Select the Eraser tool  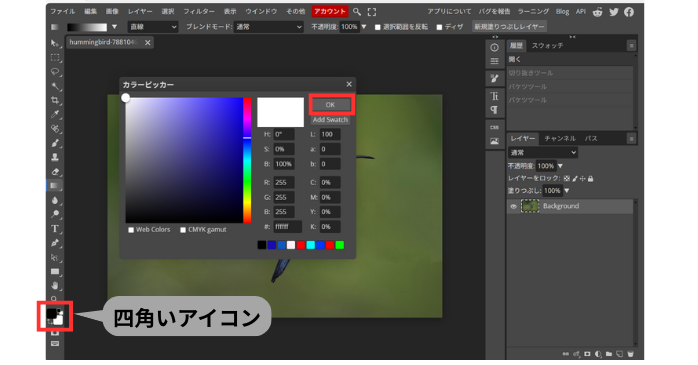pyautogui.click(x=55, y=171)
